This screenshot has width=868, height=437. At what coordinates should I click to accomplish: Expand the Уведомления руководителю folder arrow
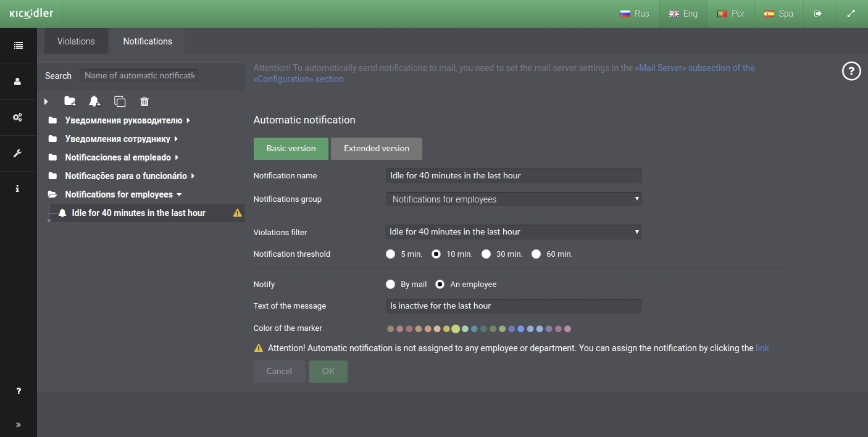[188, 120]
